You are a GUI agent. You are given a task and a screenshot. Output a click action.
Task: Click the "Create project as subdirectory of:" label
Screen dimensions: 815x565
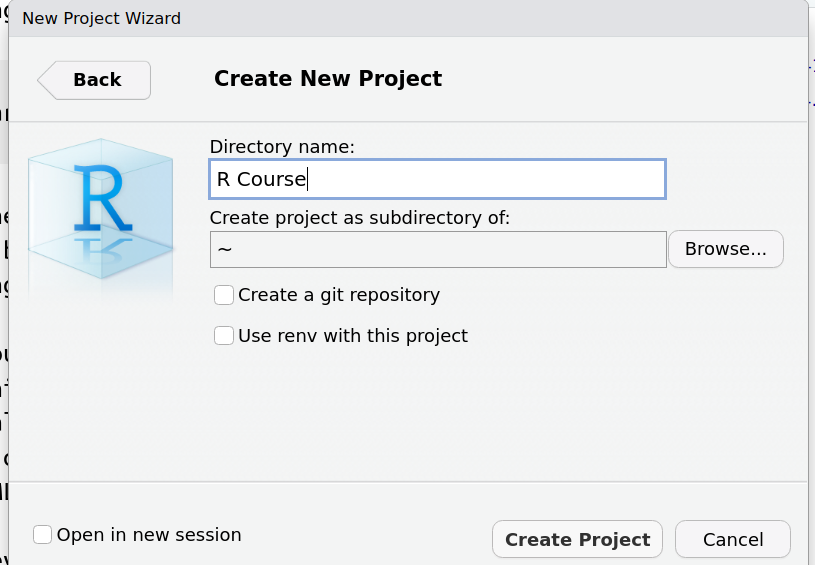pyautogui.click(x=359, y=217)
